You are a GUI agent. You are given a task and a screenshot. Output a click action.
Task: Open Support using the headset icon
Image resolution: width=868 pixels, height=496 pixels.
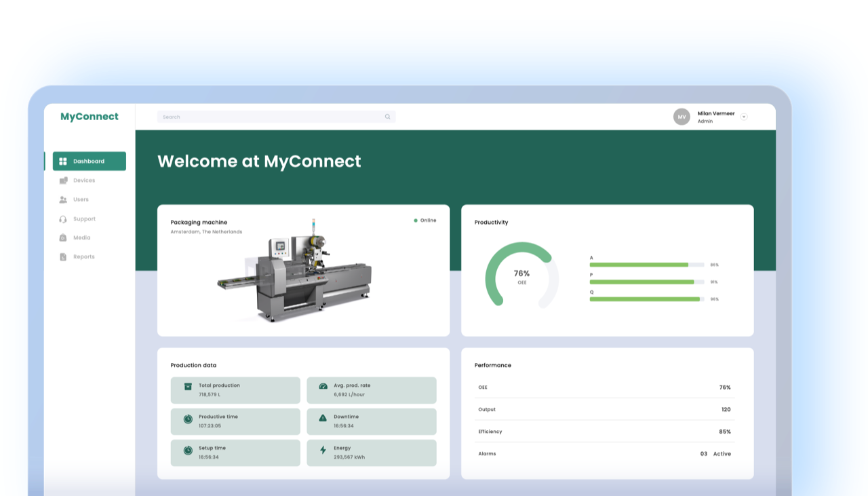[64, 218]
